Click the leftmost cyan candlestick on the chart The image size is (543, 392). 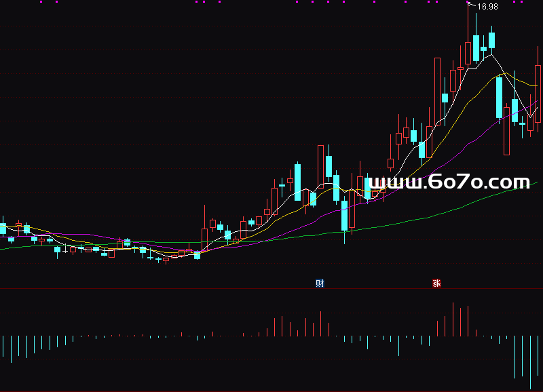[3, 229]
